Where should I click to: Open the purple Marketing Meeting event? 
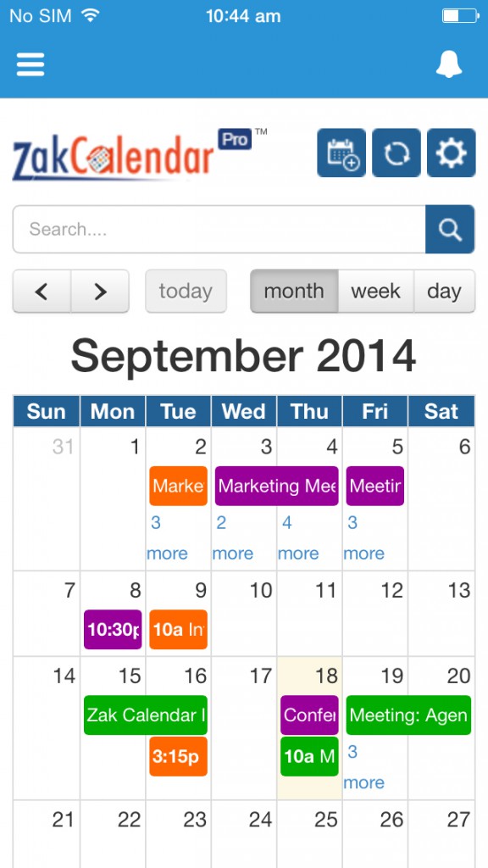click(x=277, y=486)
